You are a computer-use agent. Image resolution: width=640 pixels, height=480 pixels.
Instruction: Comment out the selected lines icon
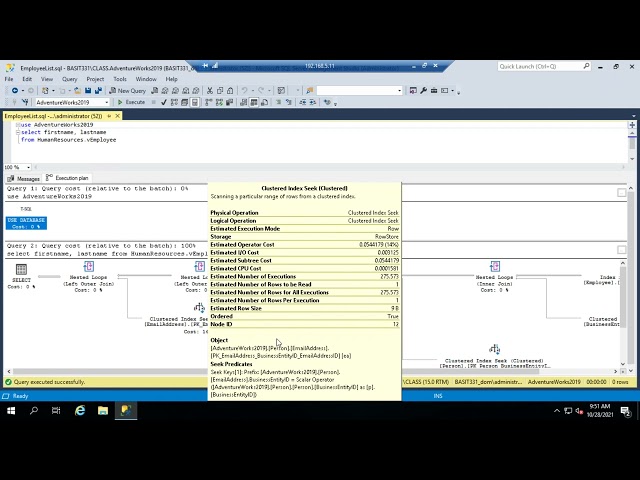click(279, 102)
